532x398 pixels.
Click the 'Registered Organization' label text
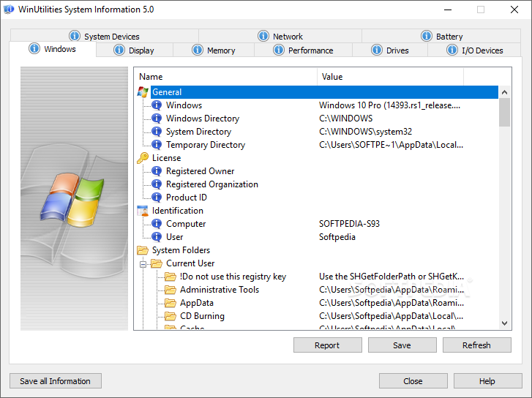(212, 184)
